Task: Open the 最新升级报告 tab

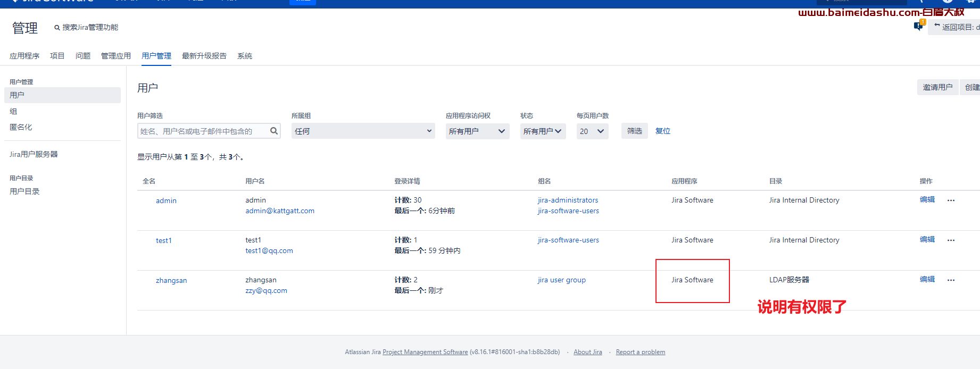Action: point(204,56)
